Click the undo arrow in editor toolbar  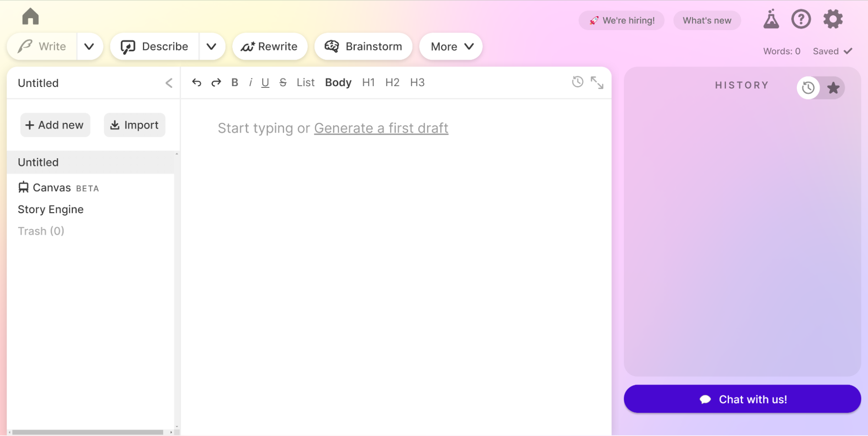point(197,83)
